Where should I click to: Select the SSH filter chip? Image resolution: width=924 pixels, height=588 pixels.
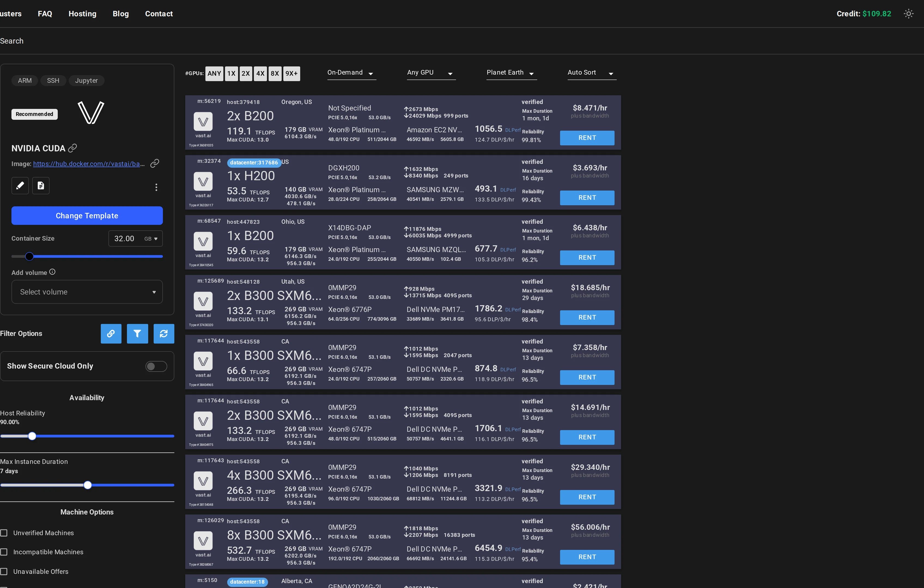[x=53, y=81]
